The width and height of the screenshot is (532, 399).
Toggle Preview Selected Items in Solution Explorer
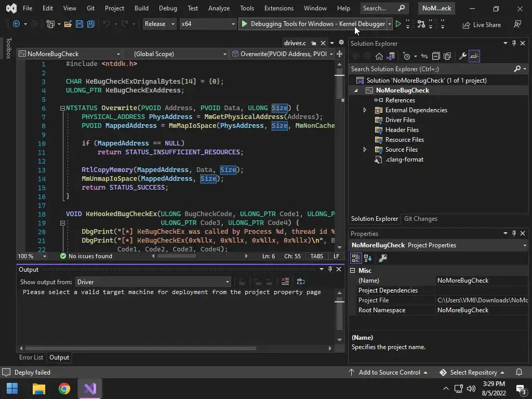click(x=474, y=56)
